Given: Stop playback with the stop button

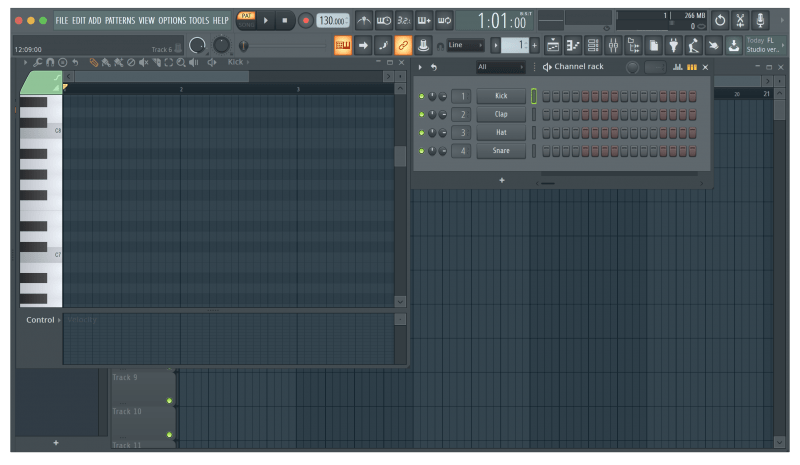Looking at the screenshot, I should pos(285,21).
